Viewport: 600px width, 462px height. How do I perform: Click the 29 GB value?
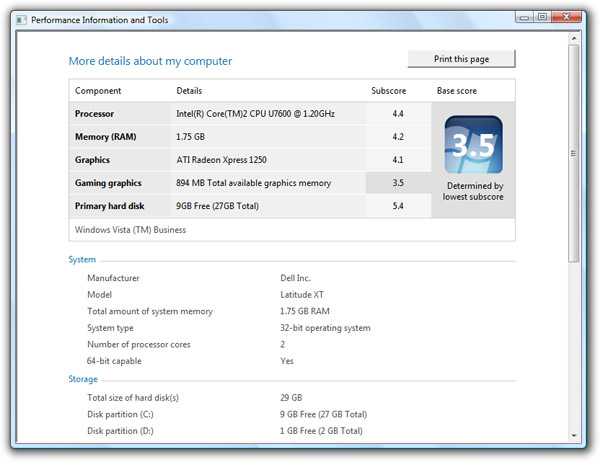pos(291,398)
